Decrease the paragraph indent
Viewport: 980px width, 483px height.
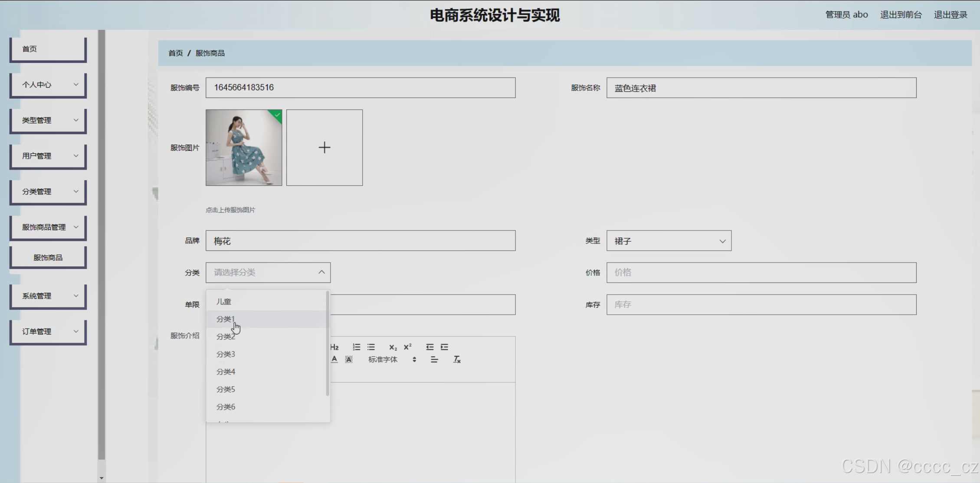tap(429, 347)
